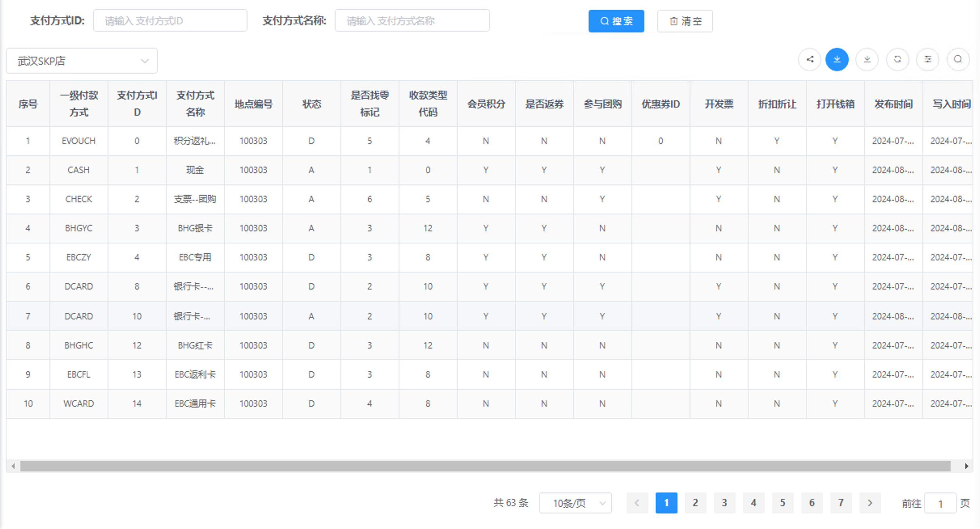Image resolution: width=980 pixels, height=529 pixels.
Task: Click the 清空 clear button
Action: click(x=684, y=21)
